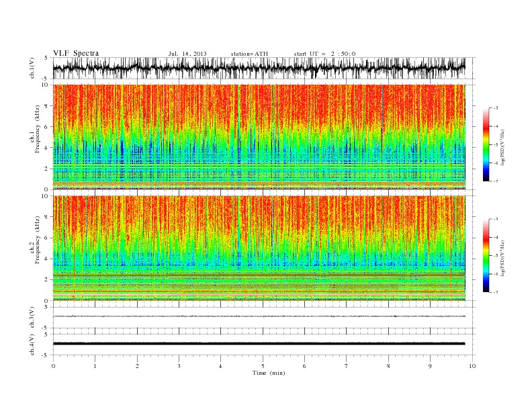Click the '1' tick on the time axis

[x=95, y=366]
